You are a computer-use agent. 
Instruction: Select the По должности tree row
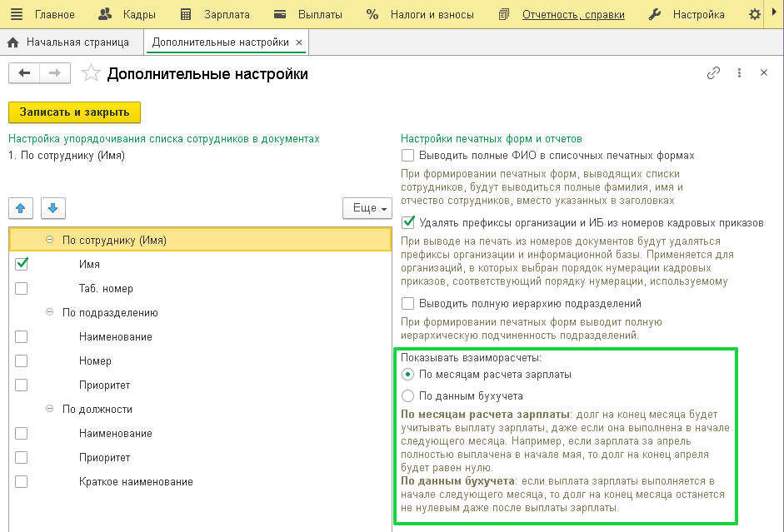click(x=200, y=409)
